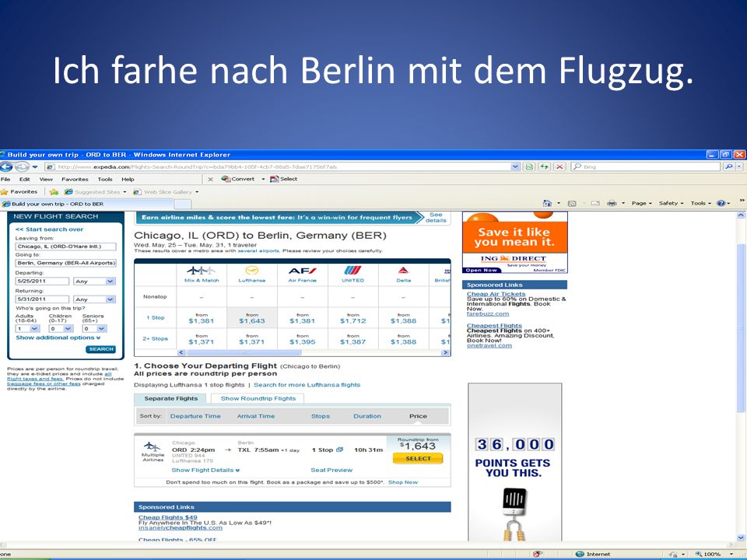Open the Favorites menu in menu bar
Viewport: 747px width, 560px height.
pos(75,180)
